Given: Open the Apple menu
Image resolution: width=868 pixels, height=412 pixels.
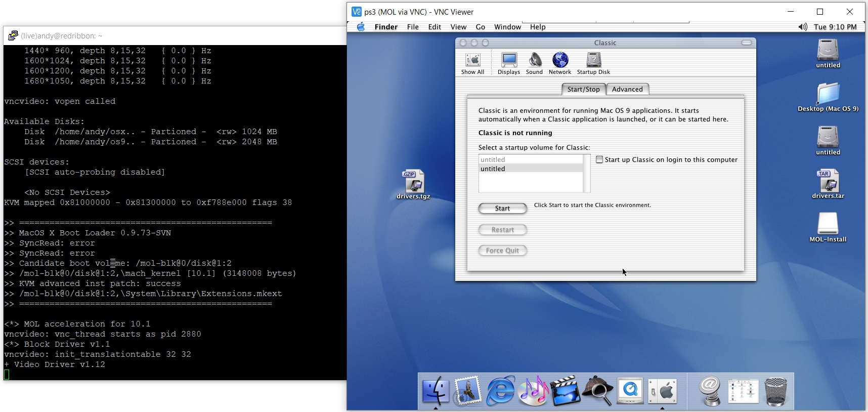Looking at the screenshot, I should [x=361, y=27].
